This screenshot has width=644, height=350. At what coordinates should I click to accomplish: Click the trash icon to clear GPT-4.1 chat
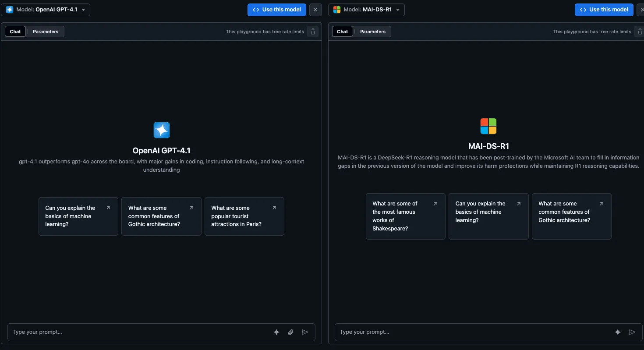[312, 32]
